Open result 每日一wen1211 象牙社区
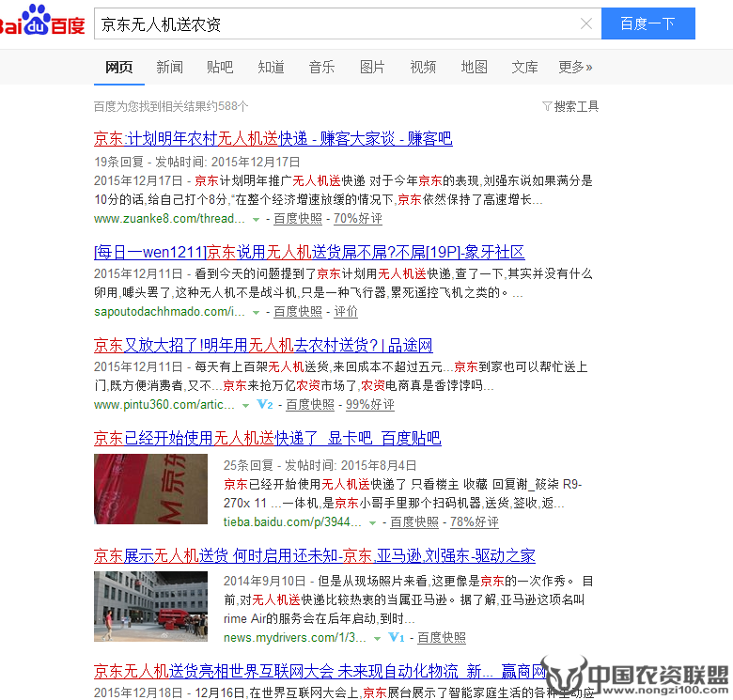The width and height of the screenshot is (733, 700). click(309, 253)
